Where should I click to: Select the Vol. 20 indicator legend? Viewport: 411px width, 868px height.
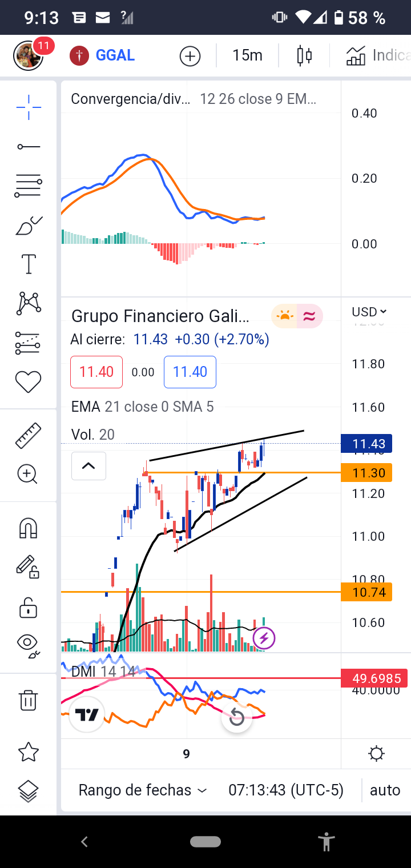tap(92, 435)
